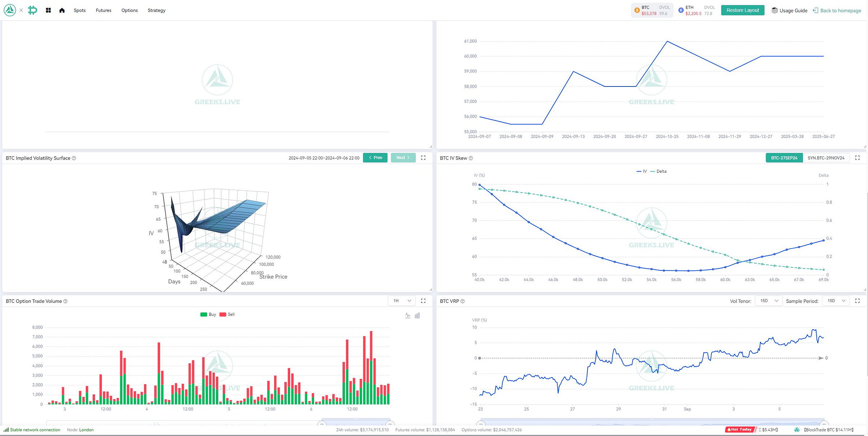
Task: Open help icon beside BTC IV Skew
Action: (x=471, y=158)
